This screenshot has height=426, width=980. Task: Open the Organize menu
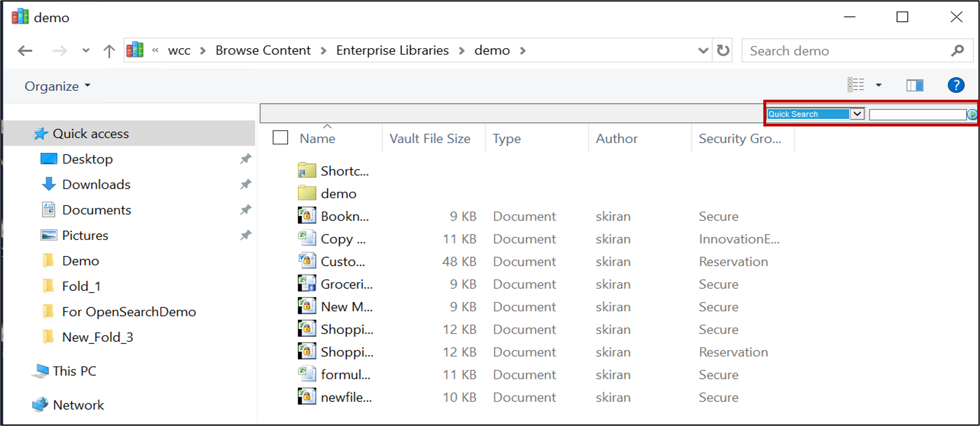click(57, 86)
